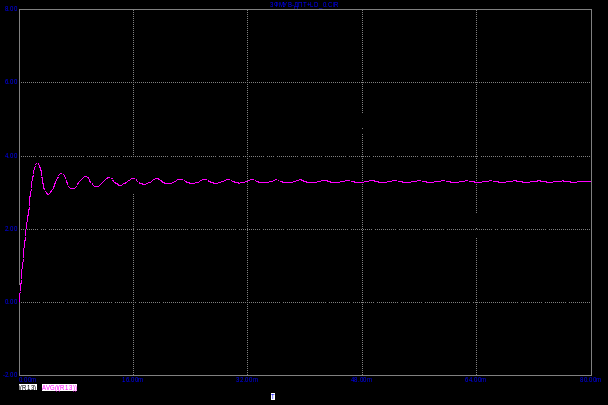Click the 16.00m time-axis value

click(133, 380)
